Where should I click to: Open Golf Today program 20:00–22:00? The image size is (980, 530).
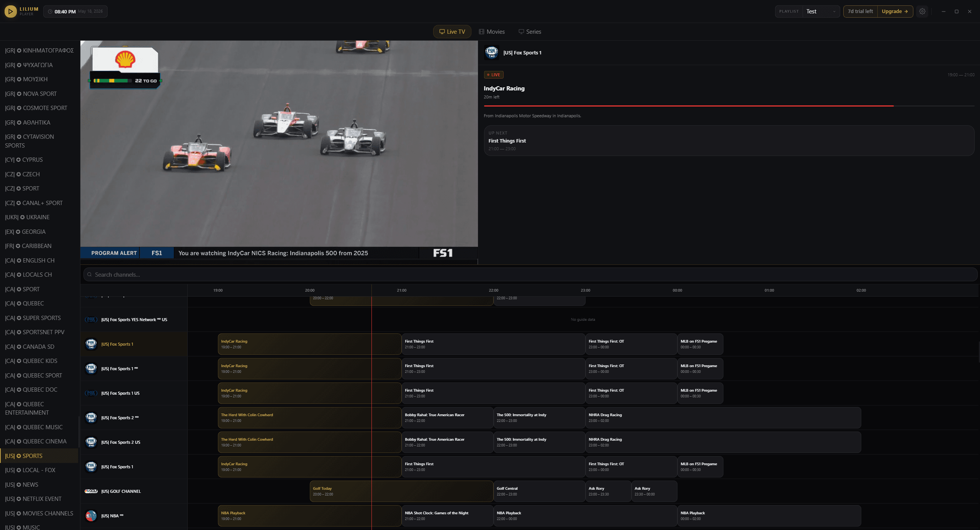pos(401,491)
